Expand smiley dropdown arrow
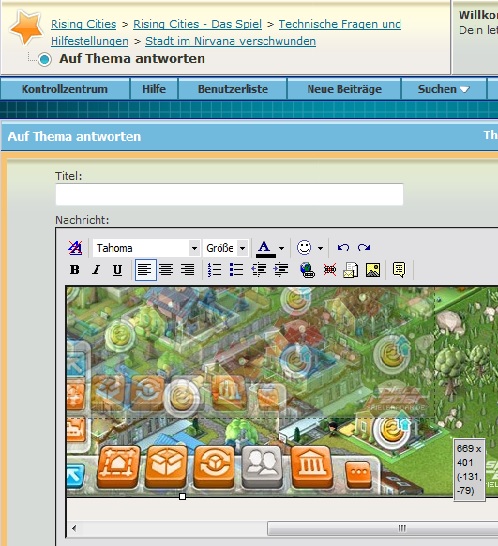This screenshot has height=546, width=498. tap(320, 248)
